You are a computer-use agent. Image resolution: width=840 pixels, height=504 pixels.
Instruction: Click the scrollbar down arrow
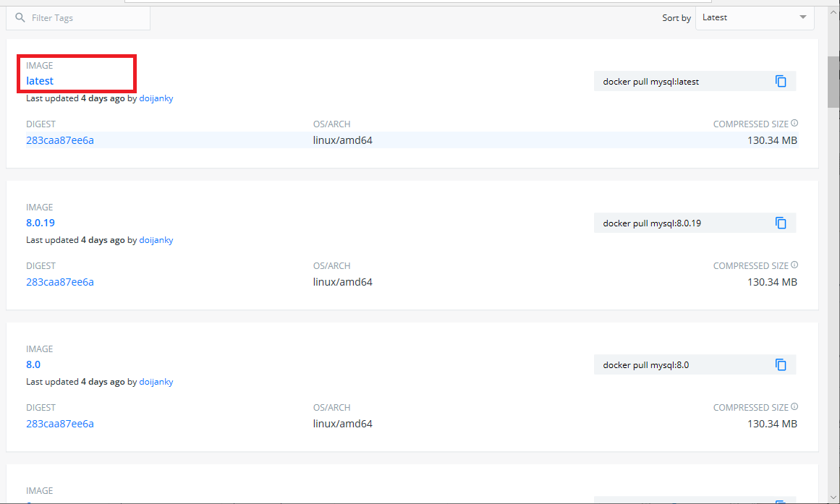(x=833, y=497)
